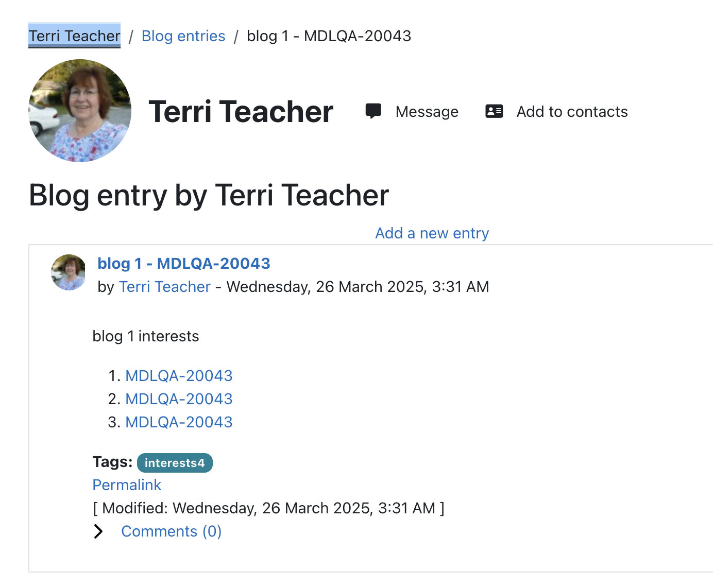Open the Permalink link
713x588 pixels.
[x=127, y=485]
